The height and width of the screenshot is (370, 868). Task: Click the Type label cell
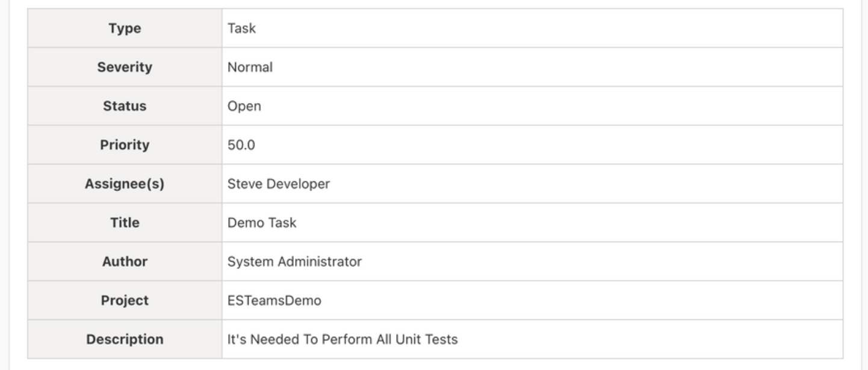pos(125,28)
